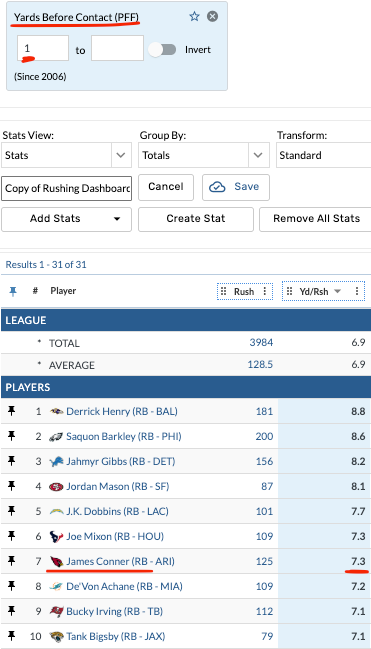Remove the Yards Before Contact filter

click(212, 17)
